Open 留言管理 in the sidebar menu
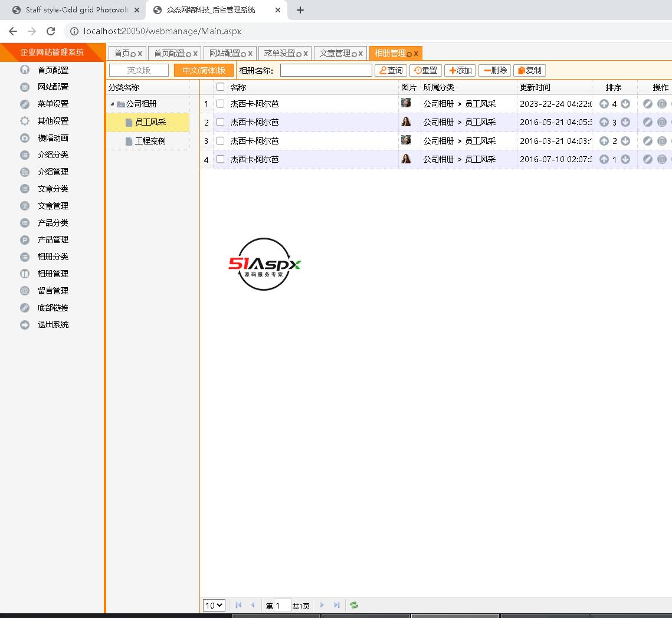This screenshot has width=672, height=618. (x=53, y=291)
